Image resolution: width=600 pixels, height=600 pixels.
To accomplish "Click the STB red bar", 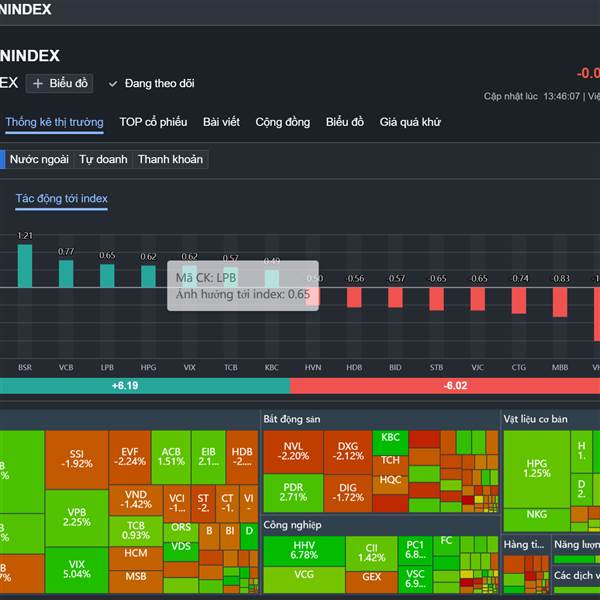I will 436,299.
